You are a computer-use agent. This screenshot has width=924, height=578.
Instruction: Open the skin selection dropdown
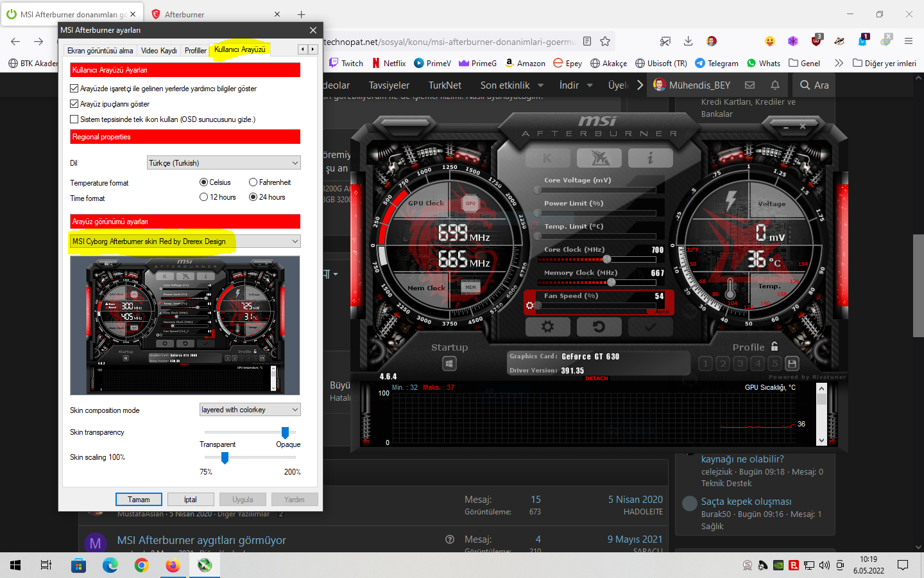[x=185, y=241]
